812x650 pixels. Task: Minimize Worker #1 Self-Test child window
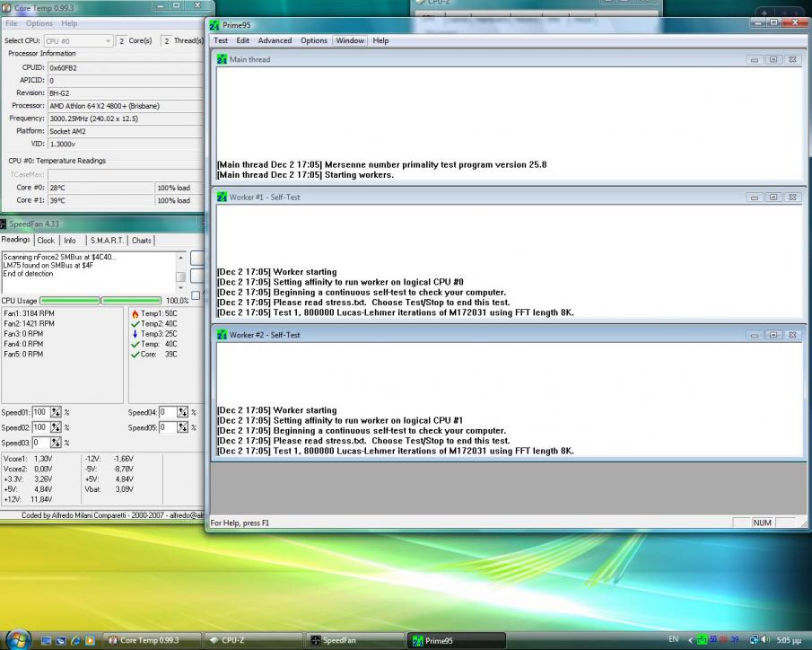coord(755,198)
